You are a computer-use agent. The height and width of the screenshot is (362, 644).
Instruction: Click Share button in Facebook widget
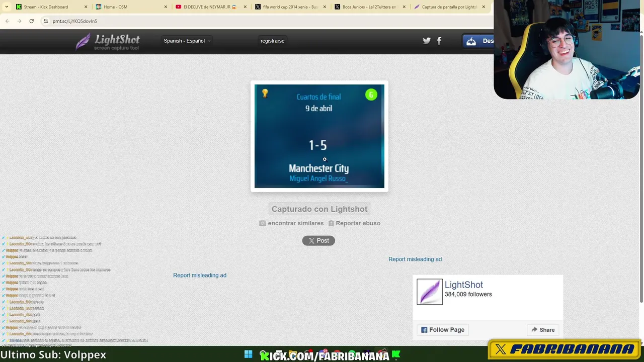tap(543, 330)
